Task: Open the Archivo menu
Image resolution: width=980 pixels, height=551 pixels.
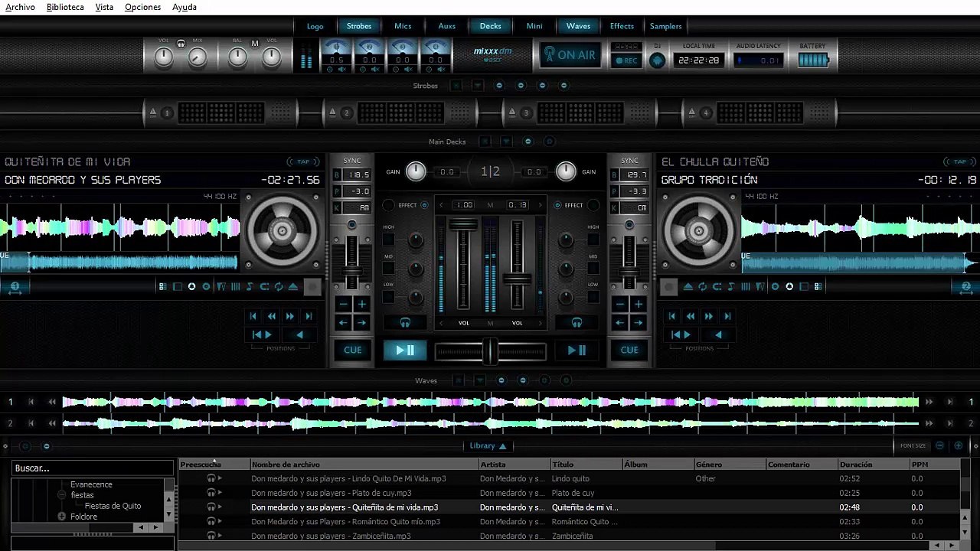Action: pyautogui.click(x=21, y=7)
